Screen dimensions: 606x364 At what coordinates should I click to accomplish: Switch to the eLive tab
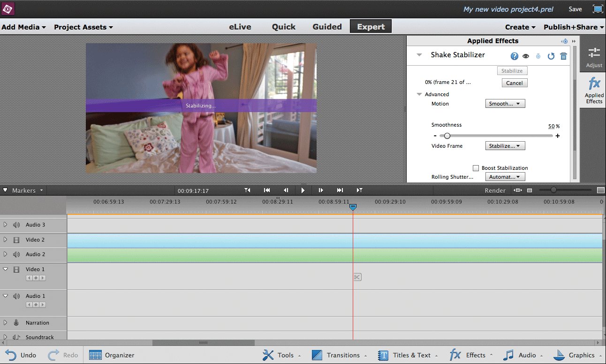click(240, 27)
